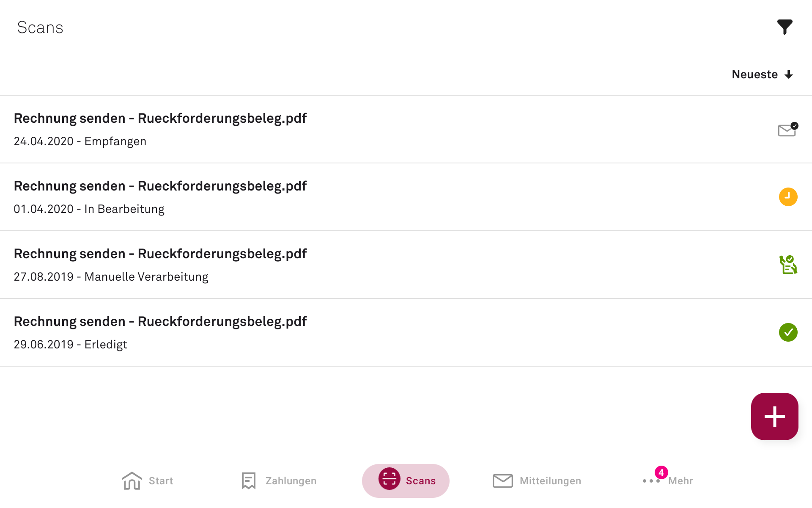812x508 pixels.
Task: Click the green manual processing icon
Action: pyautogui.click(x=788, y=265)
